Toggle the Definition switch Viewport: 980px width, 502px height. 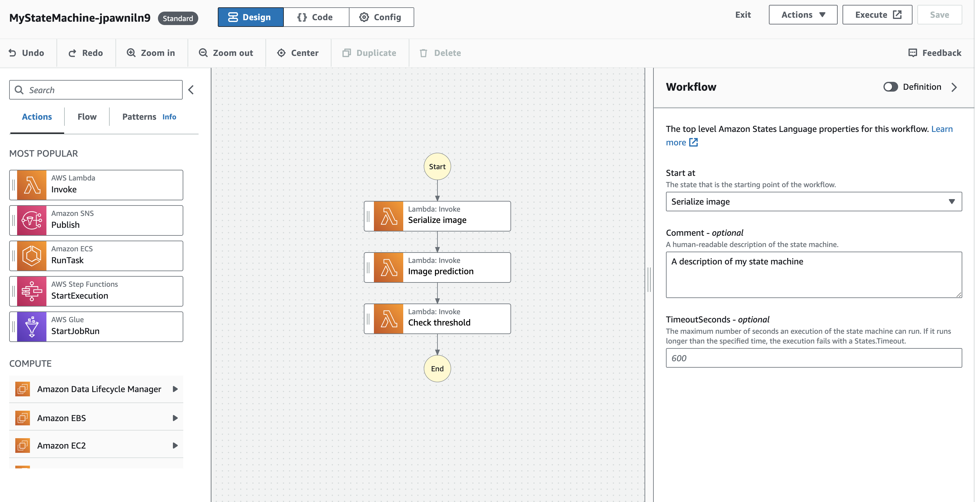click(890, 87)
